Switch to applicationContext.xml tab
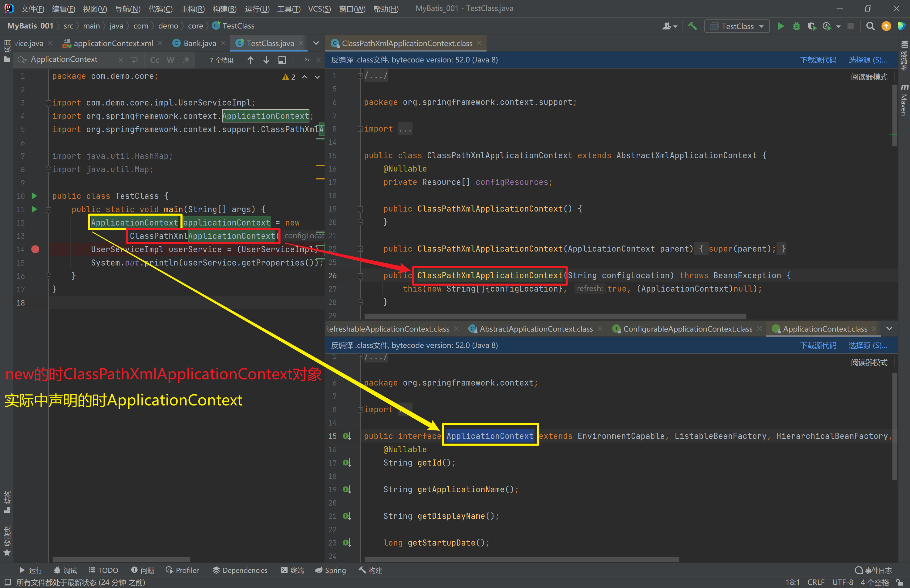 coord(113,44)
